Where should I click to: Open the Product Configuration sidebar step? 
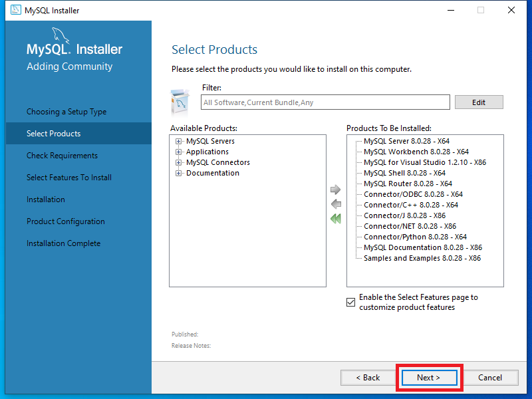point(66,221)
